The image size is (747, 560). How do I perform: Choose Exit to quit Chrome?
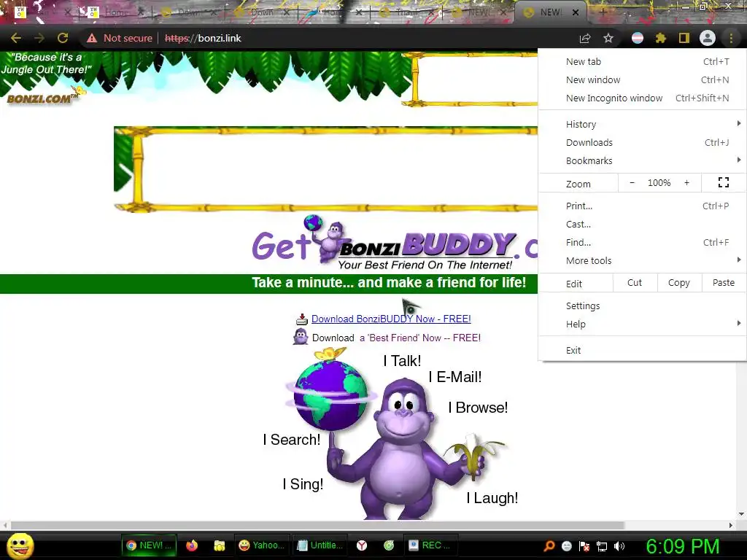pyautogui.click(x=643, y=350)
